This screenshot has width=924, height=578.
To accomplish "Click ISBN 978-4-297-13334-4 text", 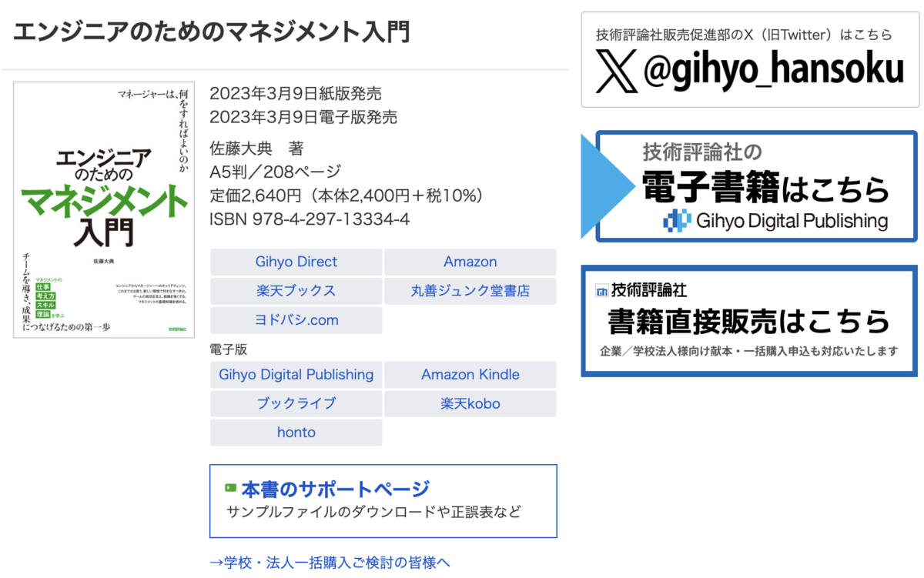I will 310,219.
